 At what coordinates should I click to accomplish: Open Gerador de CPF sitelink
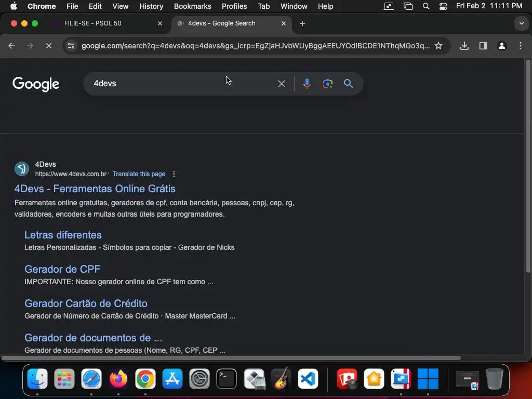tap(62, 269)
